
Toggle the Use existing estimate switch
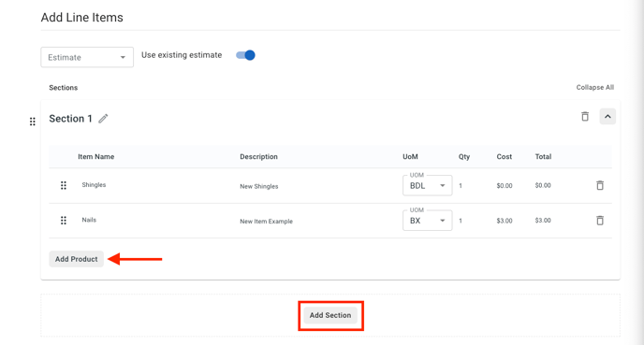coord(245,55)
